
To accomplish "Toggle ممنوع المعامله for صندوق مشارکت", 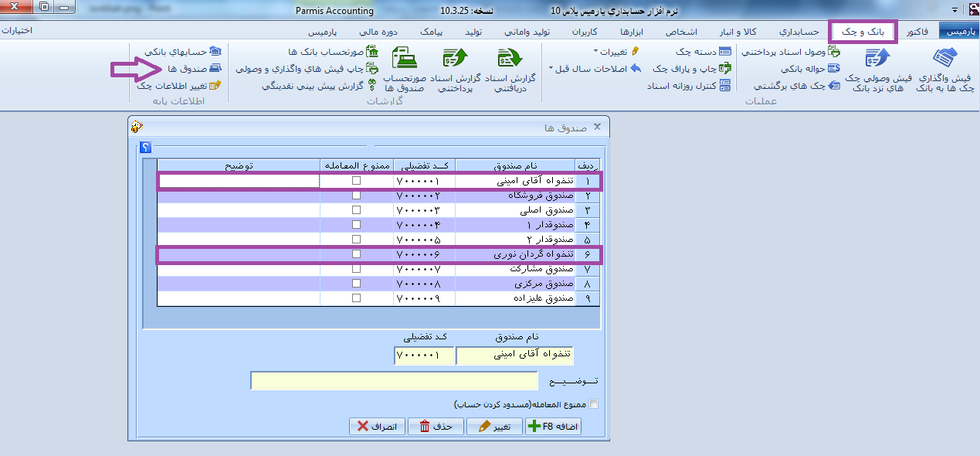I will click(x=356, y=268).
